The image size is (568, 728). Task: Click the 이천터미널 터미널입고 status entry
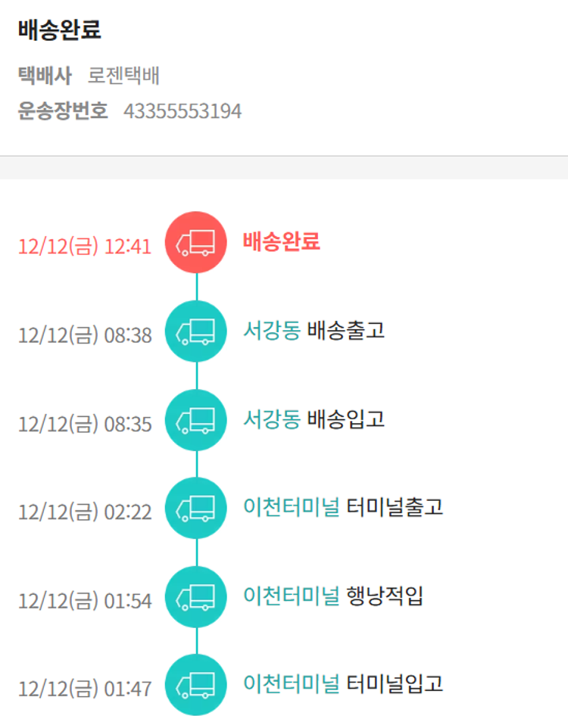tap(343, 685)
